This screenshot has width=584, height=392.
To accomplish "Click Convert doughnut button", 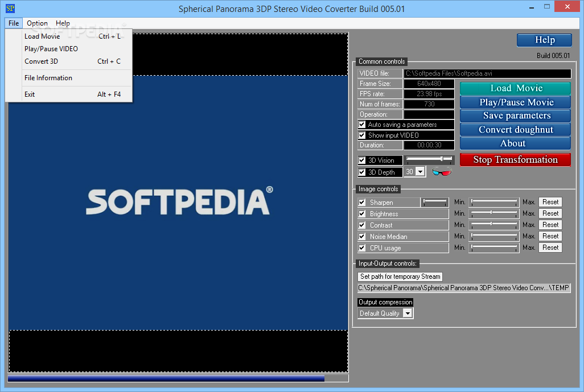I will click(516, 130).
